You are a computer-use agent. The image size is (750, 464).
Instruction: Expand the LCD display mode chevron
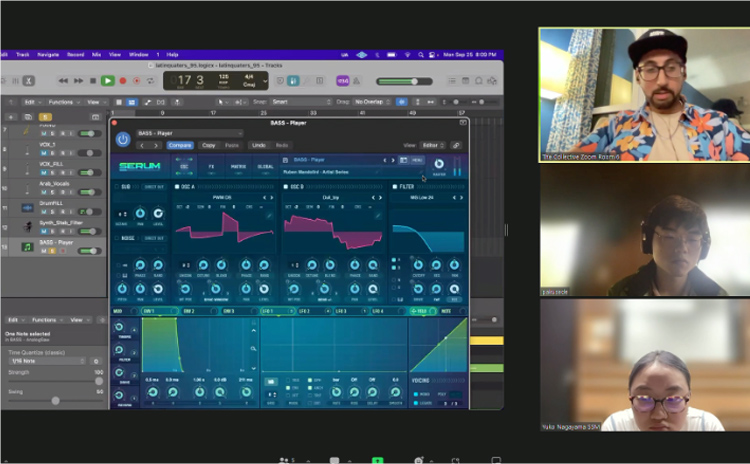pyautogui.click(x=265, y=81)
